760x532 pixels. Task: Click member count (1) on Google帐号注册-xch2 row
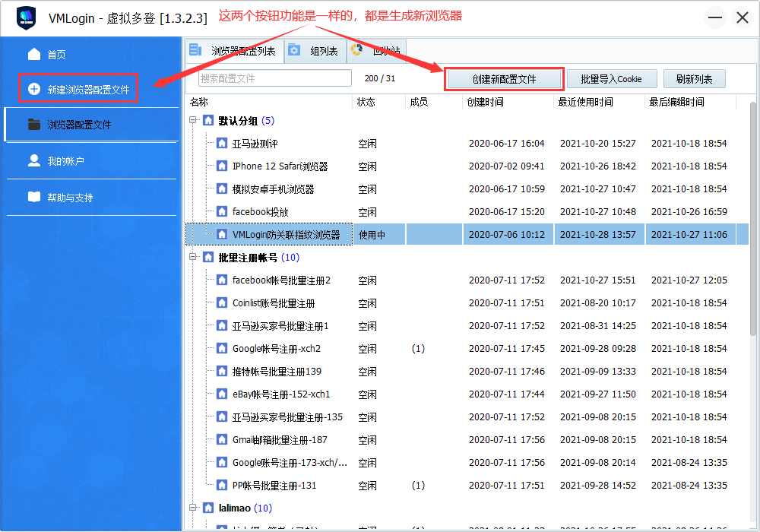pyautogui.click(x=418, y=349)
